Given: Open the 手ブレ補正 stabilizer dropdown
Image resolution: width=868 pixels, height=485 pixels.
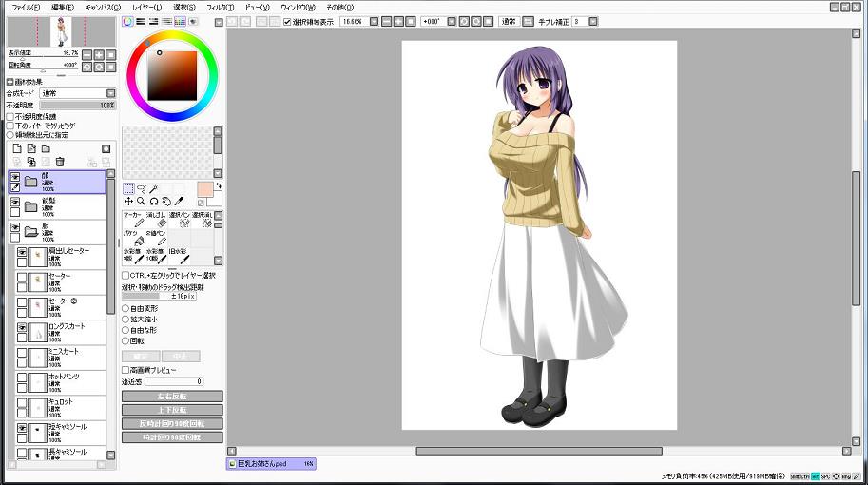Looking at the screenshot, I should [605, 21].
